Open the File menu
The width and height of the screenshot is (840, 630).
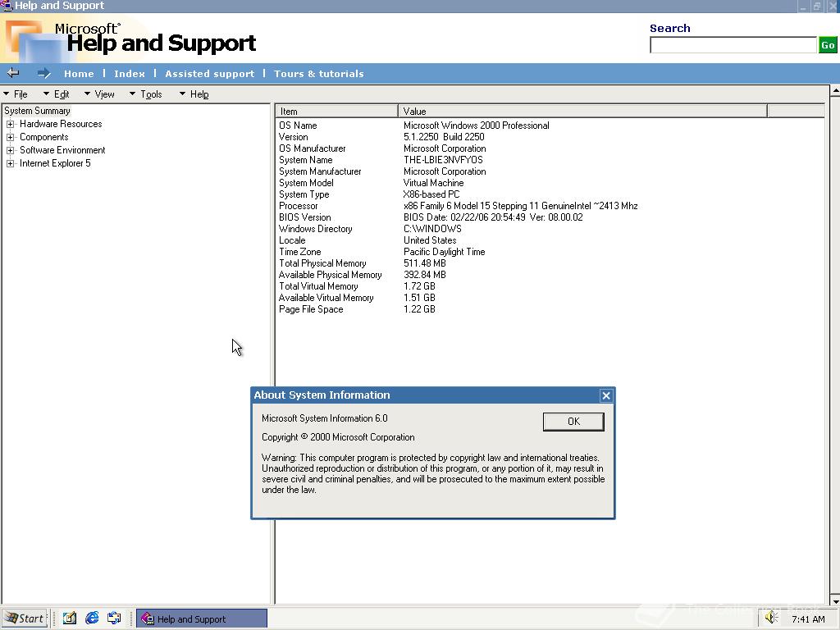(x=16, y=94)
